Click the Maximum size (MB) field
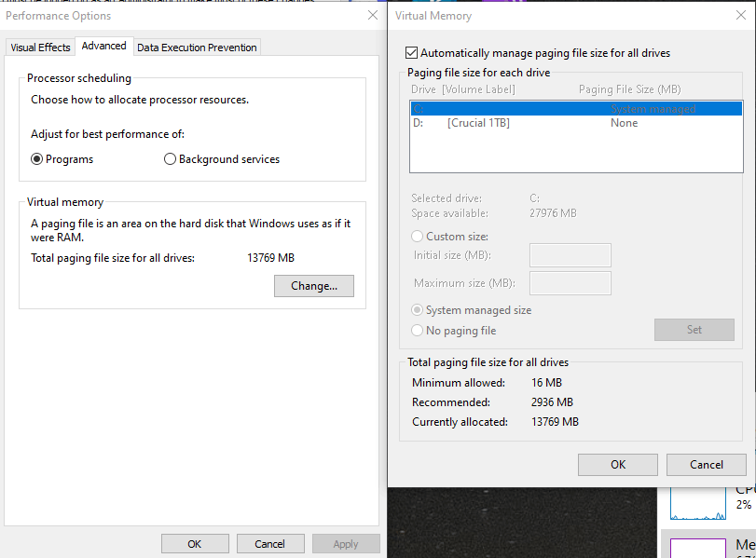The width and height of the screenshot is (756, 558). [x=570, y=283]
